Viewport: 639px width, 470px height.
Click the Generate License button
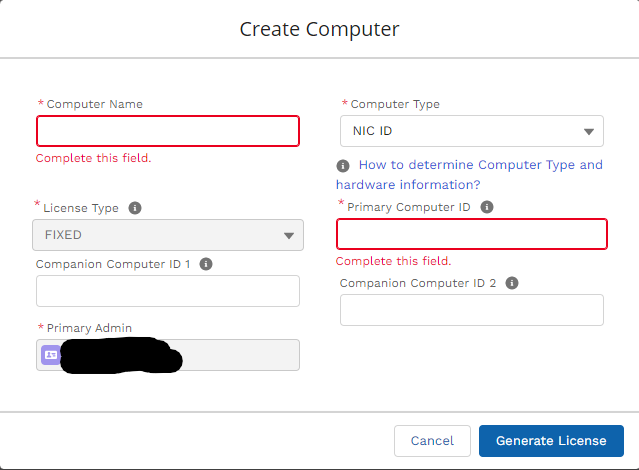551,440
